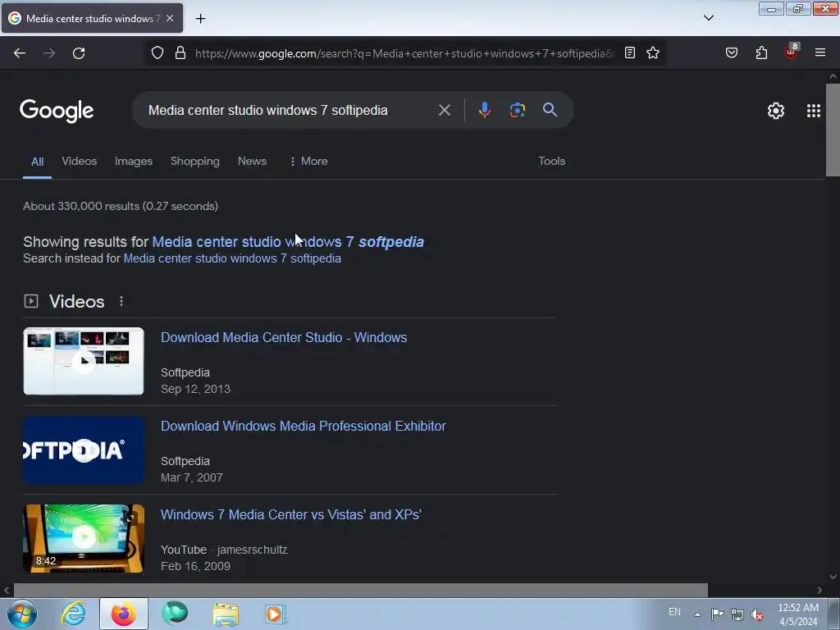This screenshot has height=630, width=840.
Task: Click the EN language indicator
Action: tap(674, 612)
